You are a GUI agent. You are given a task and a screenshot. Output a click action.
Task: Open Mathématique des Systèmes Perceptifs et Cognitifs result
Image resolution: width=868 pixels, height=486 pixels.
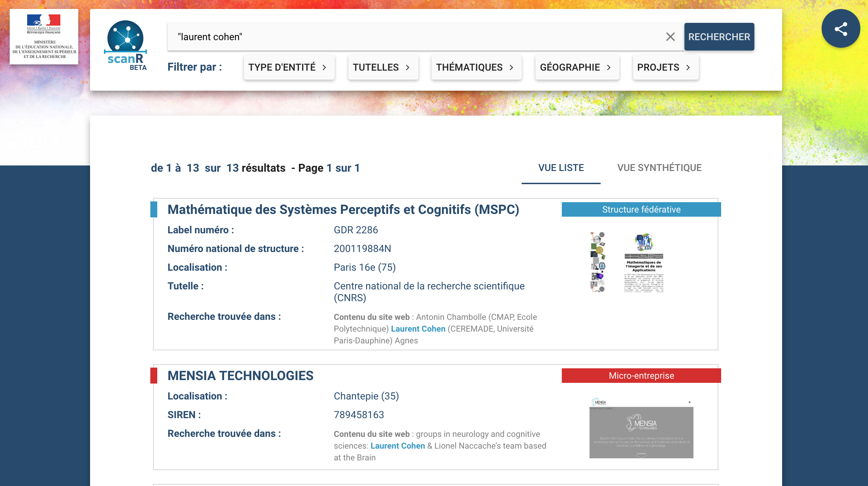(x=343, y=210)
